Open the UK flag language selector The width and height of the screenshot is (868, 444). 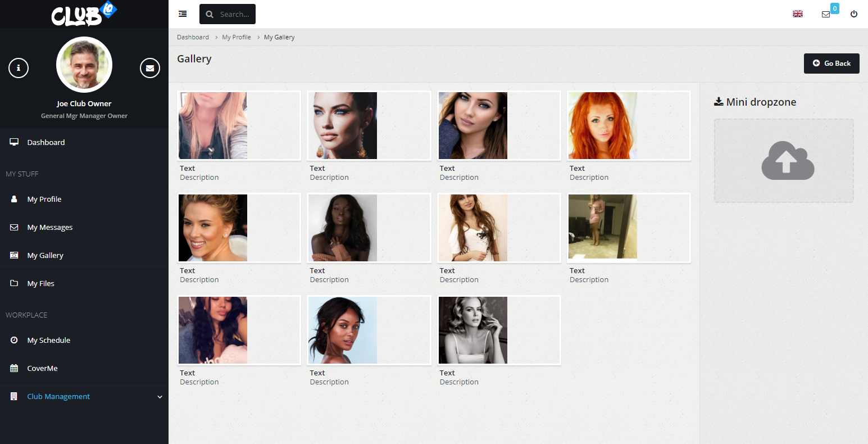(797, 14)
